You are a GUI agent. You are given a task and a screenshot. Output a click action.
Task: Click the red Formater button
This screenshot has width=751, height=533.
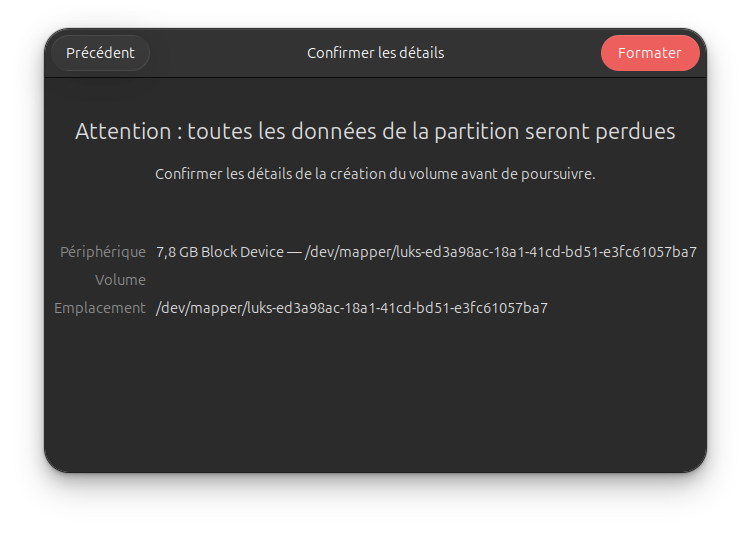649,53
